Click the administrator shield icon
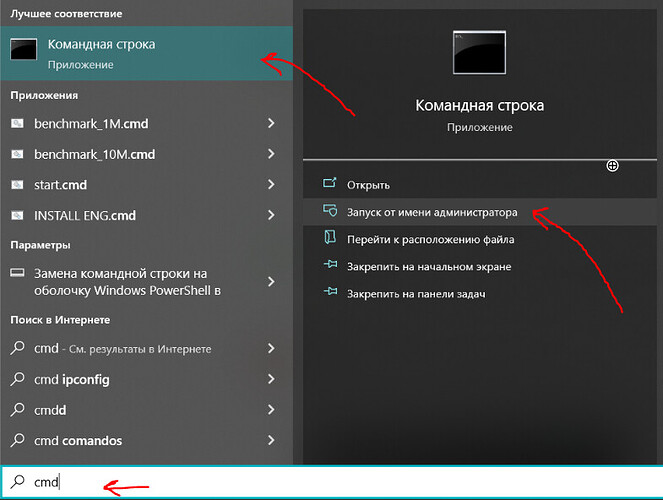The width and height of the screenshot is (663, 500). click(329, 212)
